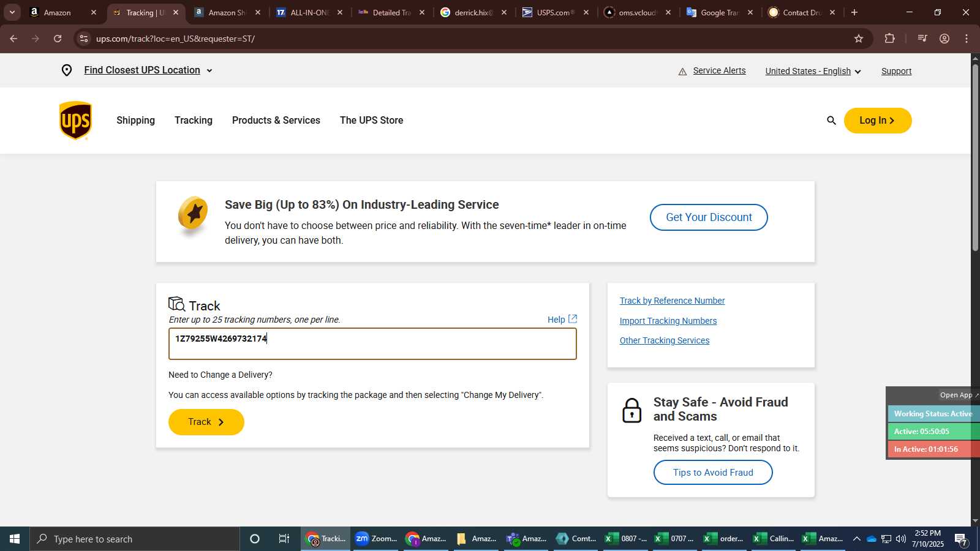Open Task View on taskbar

click(284, 539)
